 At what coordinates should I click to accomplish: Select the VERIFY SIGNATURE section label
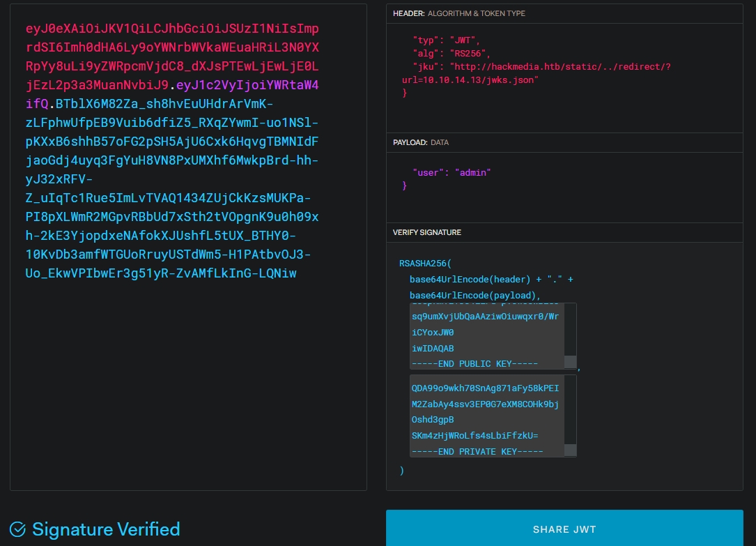pos(426,232)
